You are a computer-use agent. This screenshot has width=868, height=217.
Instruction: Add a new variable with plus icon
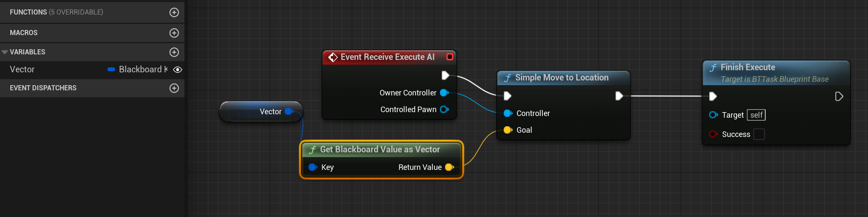pyautogui.click(x=174, y=52)
